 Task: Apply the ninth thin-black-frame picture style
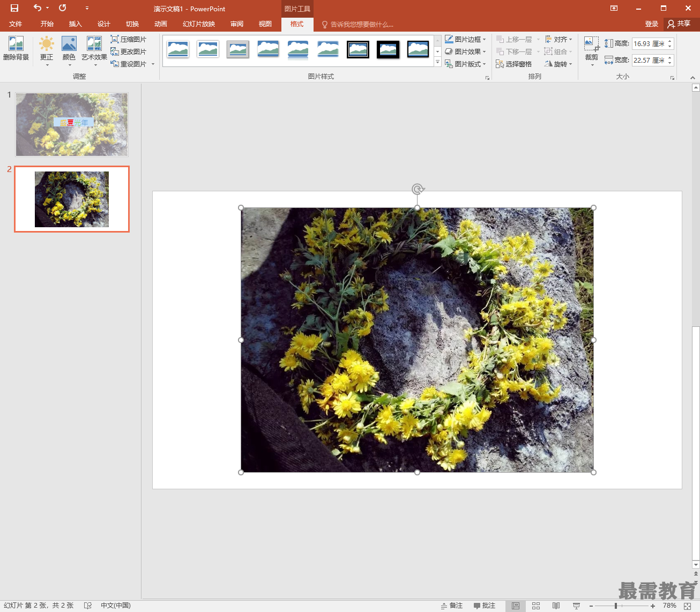pyautogui.click(x=418, y=49)
